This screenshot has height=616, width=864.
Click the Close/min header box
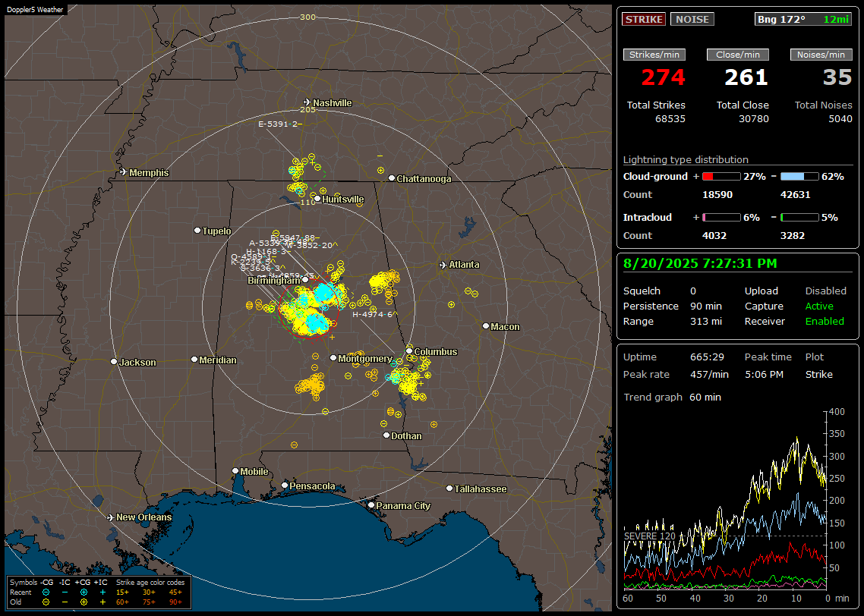pyautogui.click(x=738, y=55)
